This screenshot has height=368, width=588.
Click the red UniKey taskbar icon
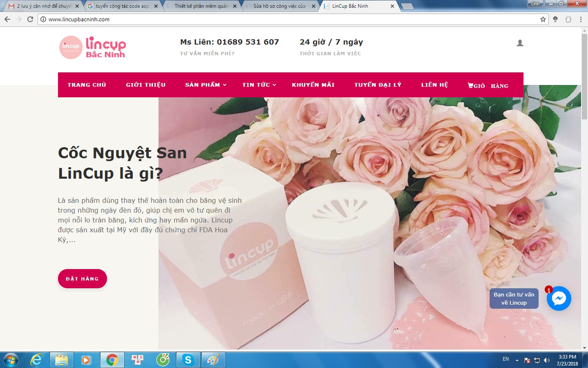(x=137, y=360)
